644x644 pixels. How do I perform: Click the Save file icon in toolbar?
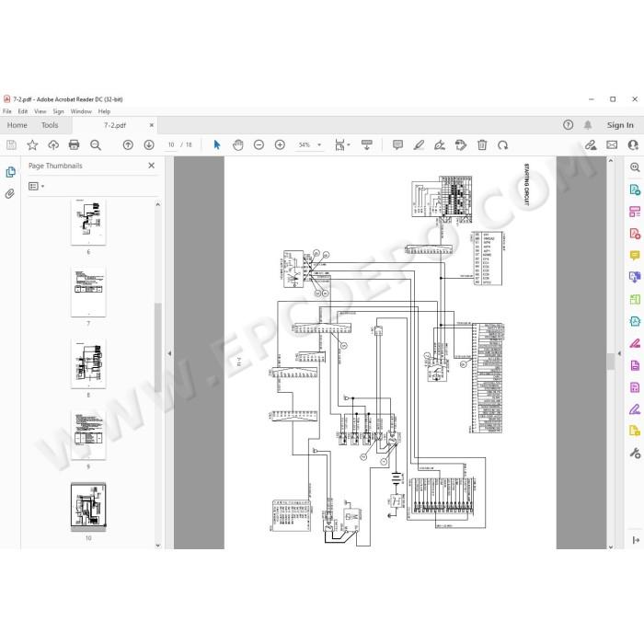tap(11, 145)
